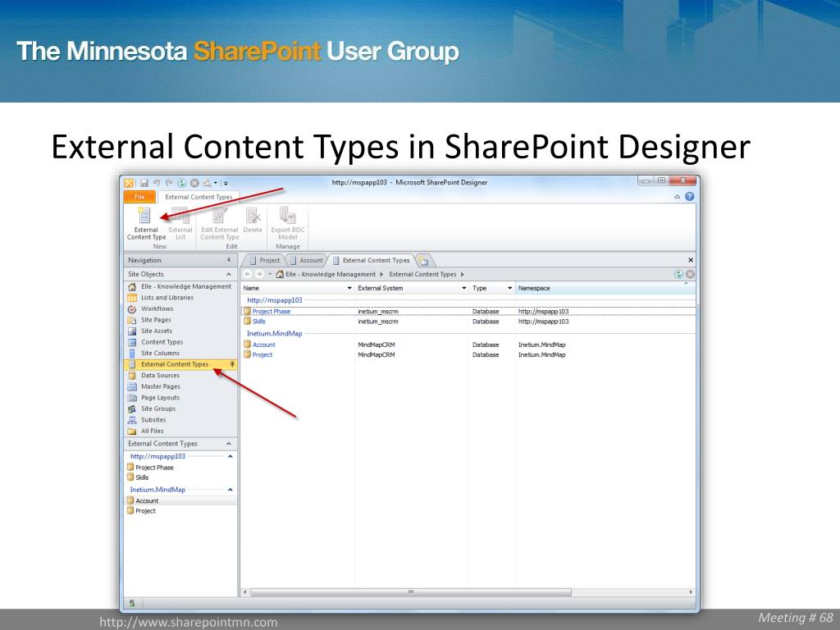Click the Refresh icon on the breadcrumb bar
This screenshot has height=630, width=840.
click(678, 274)
